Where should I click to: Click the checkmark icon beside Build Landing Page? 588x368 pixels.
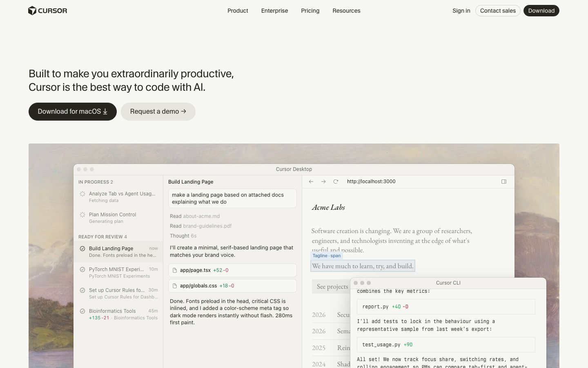82,249
